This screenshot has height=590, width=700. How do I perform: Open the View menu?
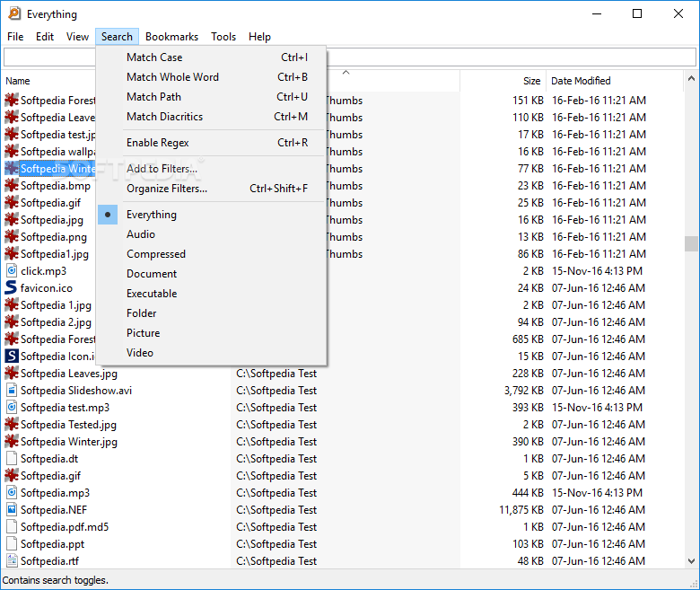(x=78, y=37)
